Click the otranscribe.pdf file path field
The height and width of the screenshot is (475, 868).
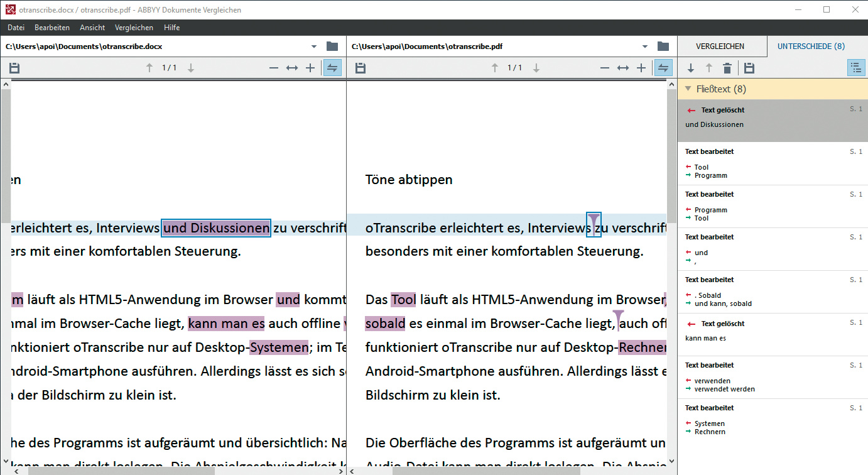tap(493, 46)
